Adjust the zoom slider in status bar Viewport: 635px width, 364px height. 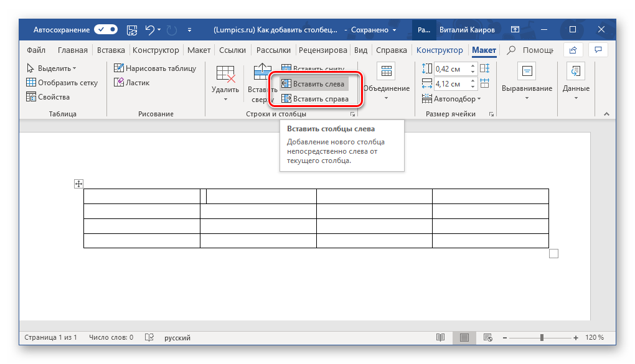(x=542, y=337)
